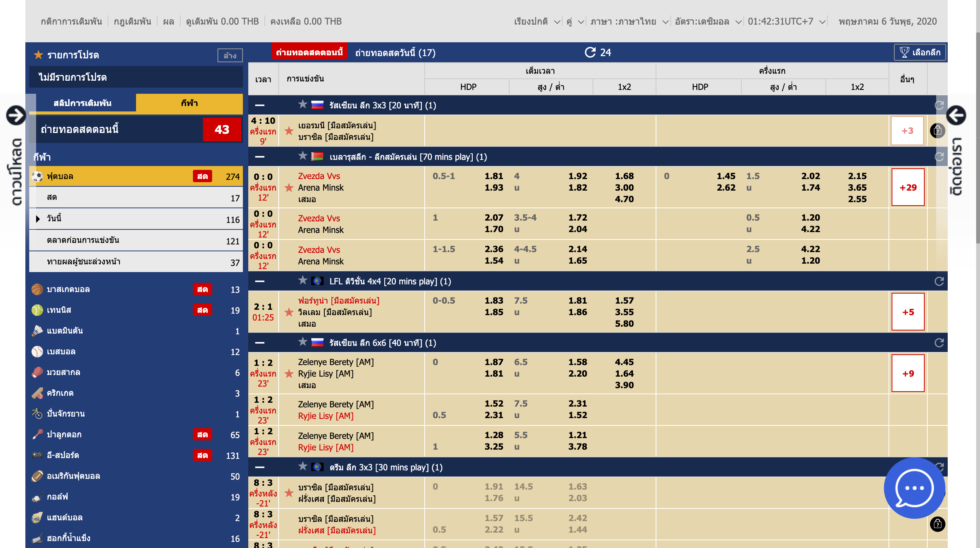980x548 pixels.
Task: Click the ล้าง clear favorites button
Action: click(230, 55)
